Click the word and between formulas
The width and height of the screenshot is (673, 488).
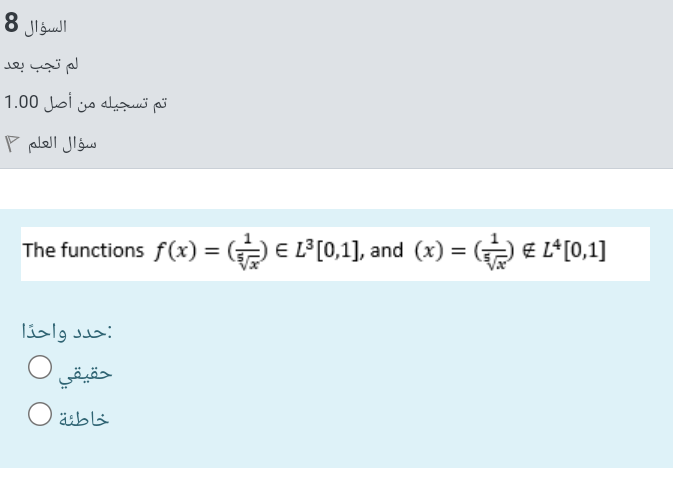pos(386,251)
